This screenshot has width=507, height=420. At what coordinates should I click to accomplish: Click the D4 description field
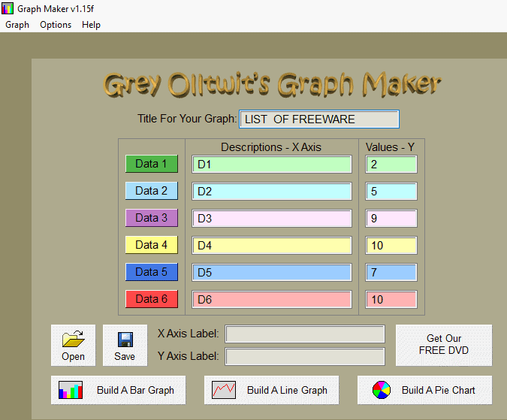click(272, 246)
